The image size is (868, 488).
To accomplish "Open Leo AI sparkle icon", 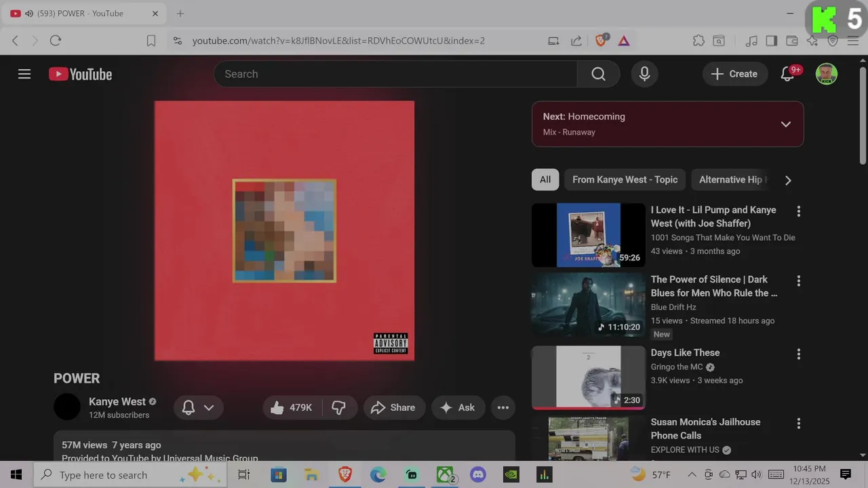I will click(812, 41).
